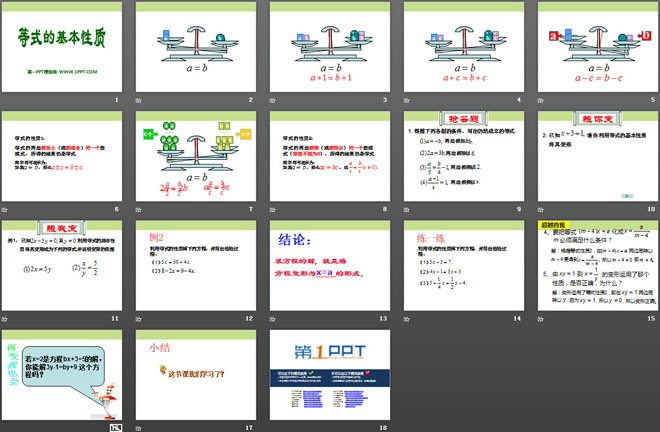The image size is (660, 432).
Task: Click slide number 7 label
Action: (251, 209)
